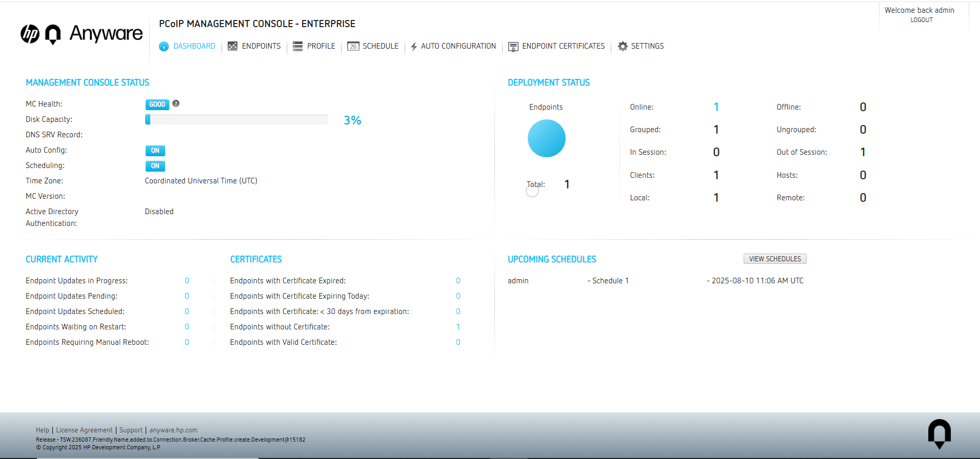
Task: Click Endpoint Updates Pending count
Action: point(187,296)
